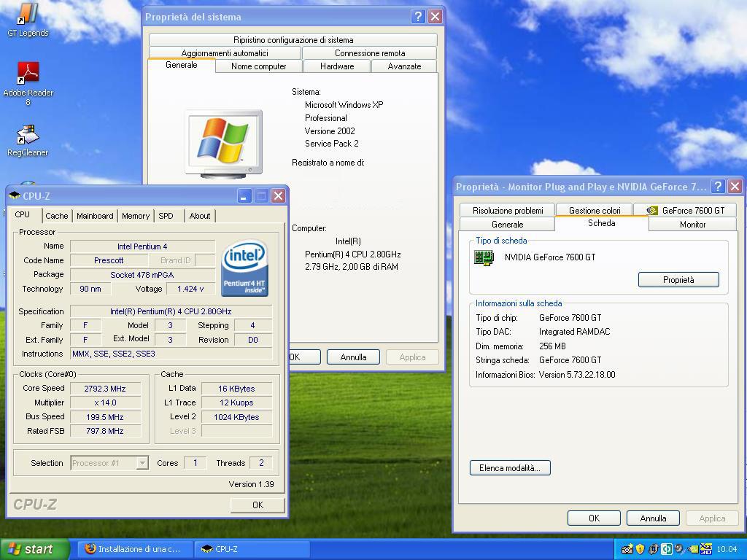
Task: Click the help button in Proprietà del sistema
Action: pos(418,17)
